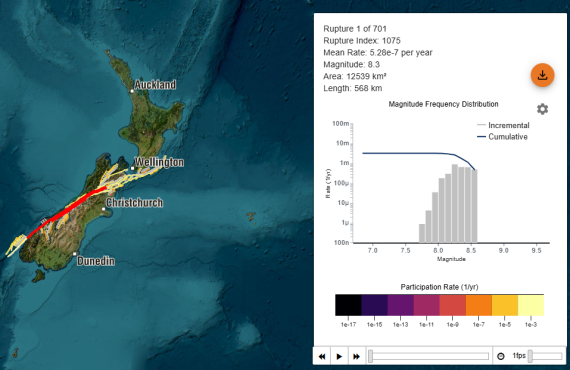Screen dimensions: 570x370
Task: Click the black 1e-17 color swatch
Action: [348, 305]
